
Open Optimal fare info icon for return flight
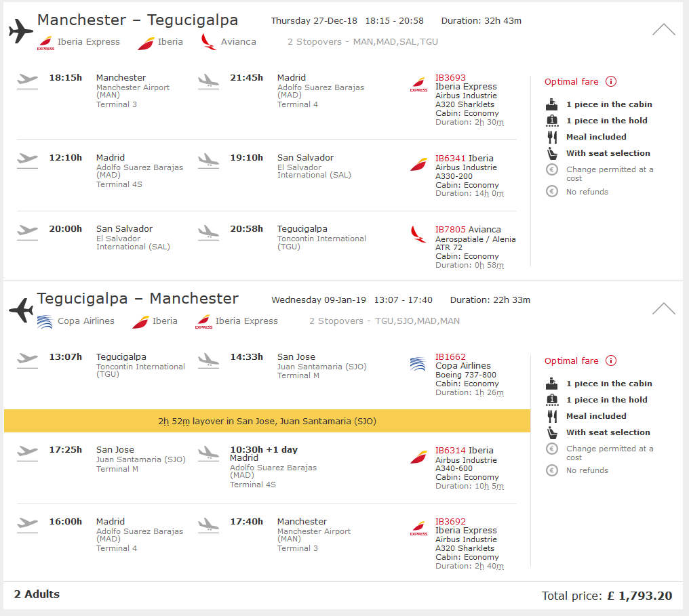pyautogui.click(x=611, y=361)
